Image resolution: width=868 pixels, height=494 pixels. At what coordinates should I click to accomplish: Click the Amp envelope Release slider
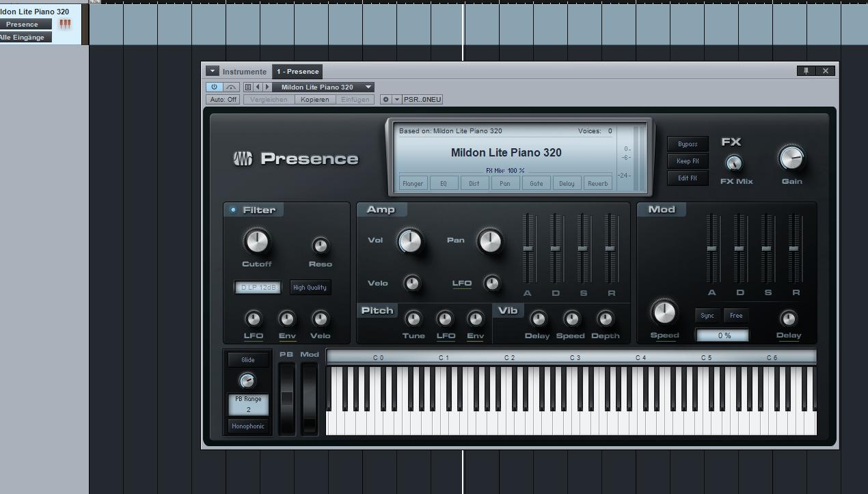(x=610, y=248)
